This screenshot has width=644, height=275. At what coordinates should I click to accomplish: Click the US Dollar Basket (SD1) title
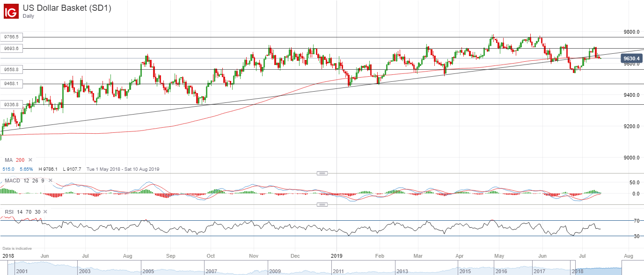coord(67,8)
